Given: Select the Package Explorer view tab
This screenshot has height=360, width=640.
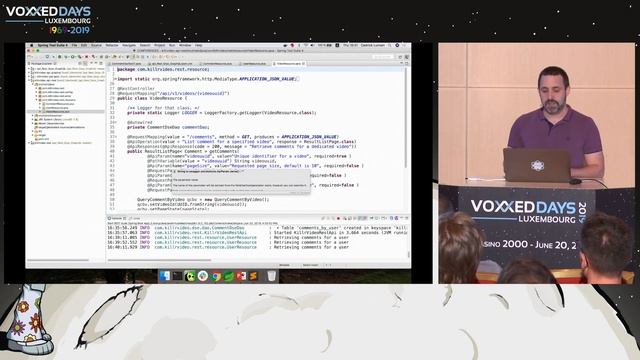Looking at the screenshot, I should coord(41,64).
